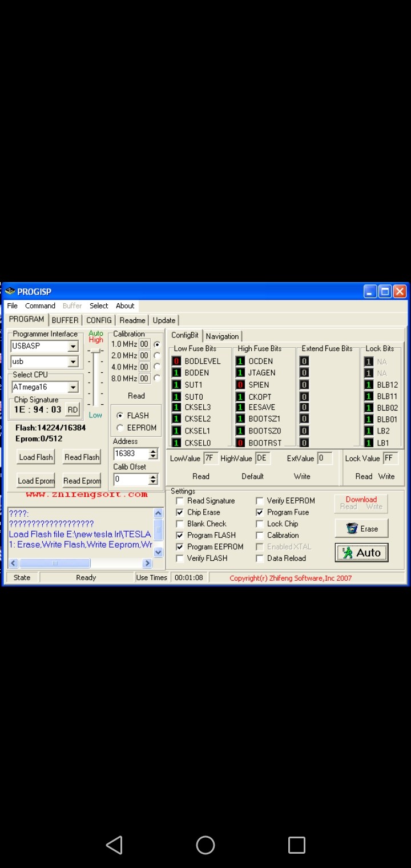Open the About menu

(x=125, y=306)
